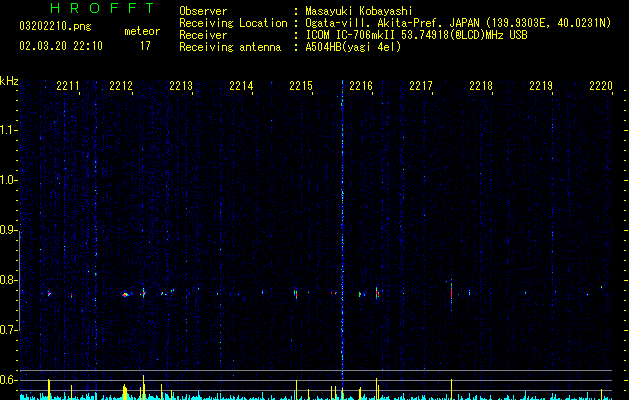The height and width of the screenshot is (400, 629).
Task: Click the Receiving antenna label
Action: point(230,47)
